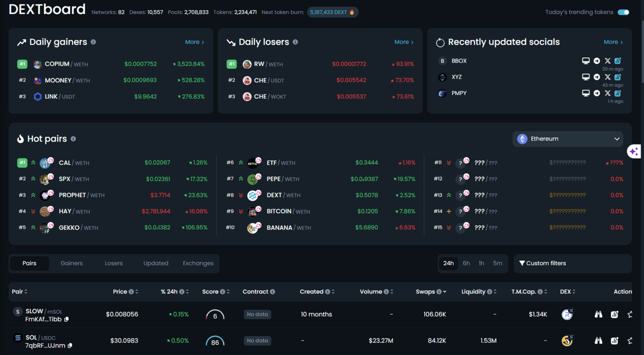The height and width of the screenshot is (355, 644).
Task: Switch to the Exchanges tab
Action: click(x=198, y=263)
